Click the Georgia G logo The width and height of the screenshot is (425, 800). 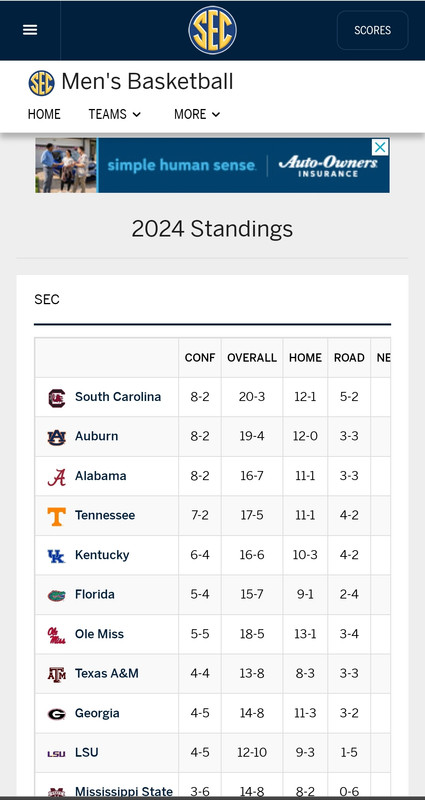(57, 714)
